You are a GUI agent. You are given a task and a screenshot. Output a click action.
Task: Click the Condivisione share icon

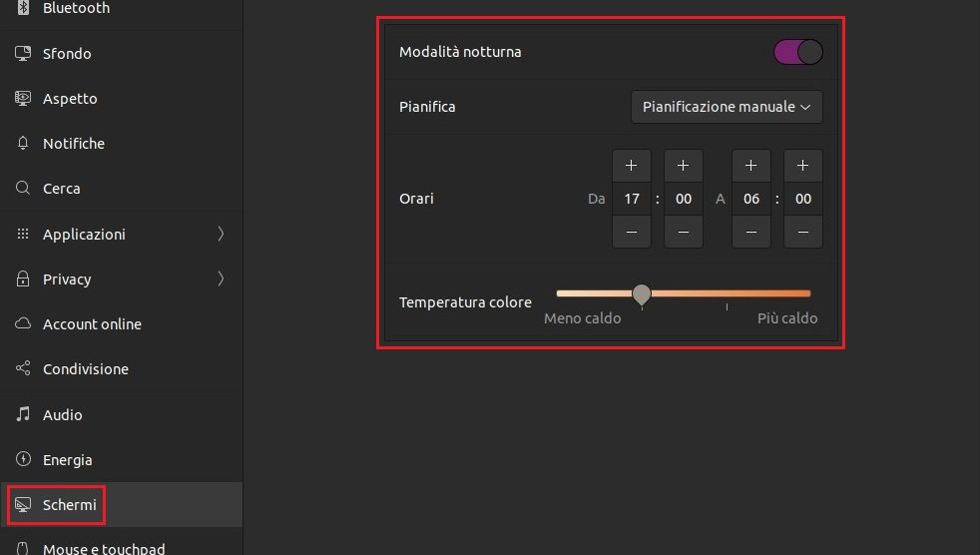(x=23, y=369)
